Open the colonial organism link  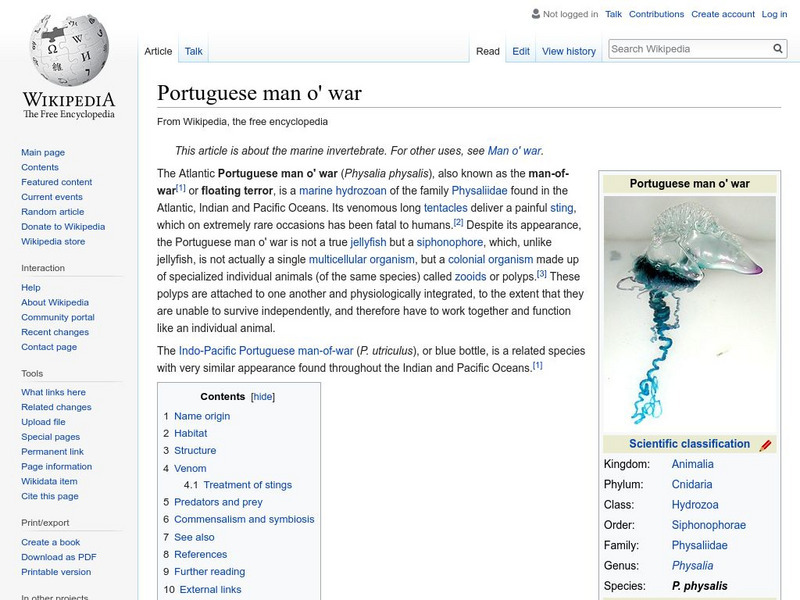click(x=490, y=259)
